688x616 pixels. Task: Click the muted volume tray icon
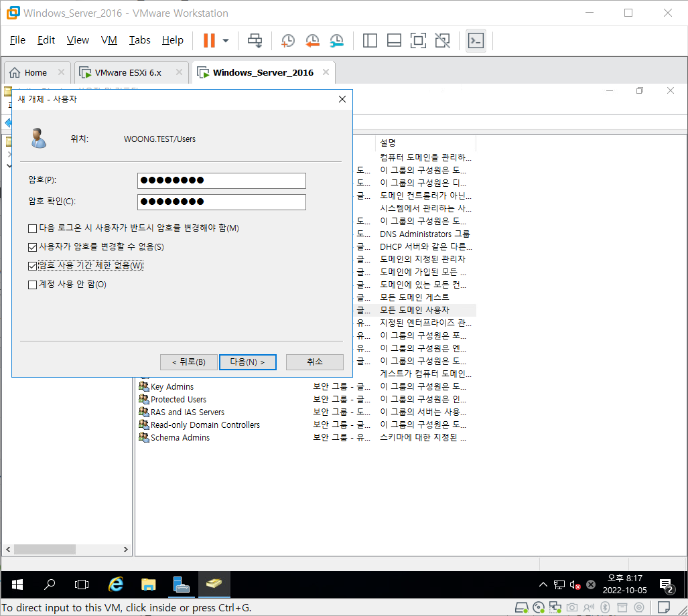tap(575, 585)
